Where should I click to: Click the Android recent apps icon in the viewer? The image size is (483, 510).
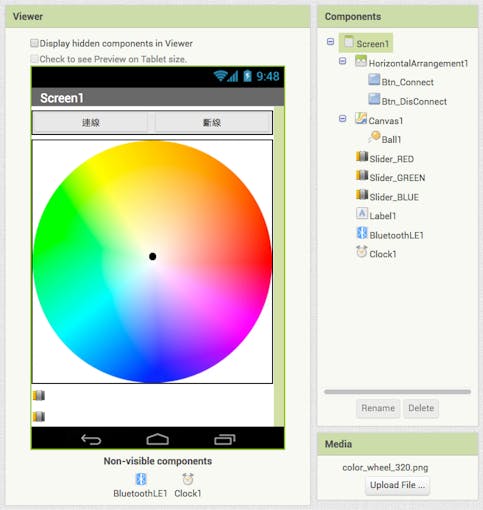(x=225, y=440)
